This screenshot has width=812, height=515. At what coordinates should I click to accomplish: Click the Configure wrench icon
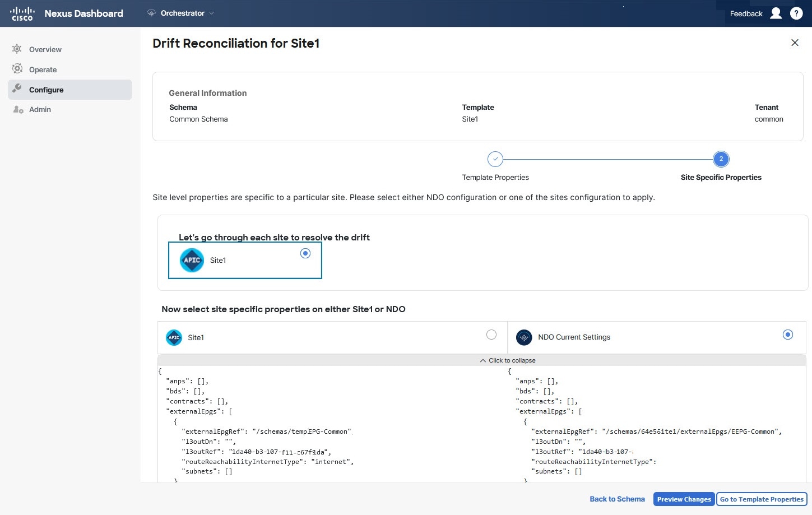[17, 89]
